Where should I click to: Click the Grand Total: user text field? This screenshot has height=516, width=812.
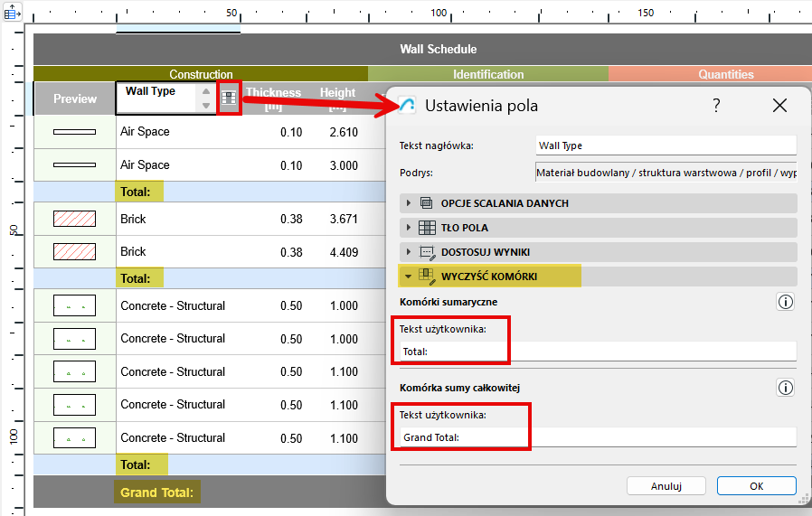click(x=597, y=437)
